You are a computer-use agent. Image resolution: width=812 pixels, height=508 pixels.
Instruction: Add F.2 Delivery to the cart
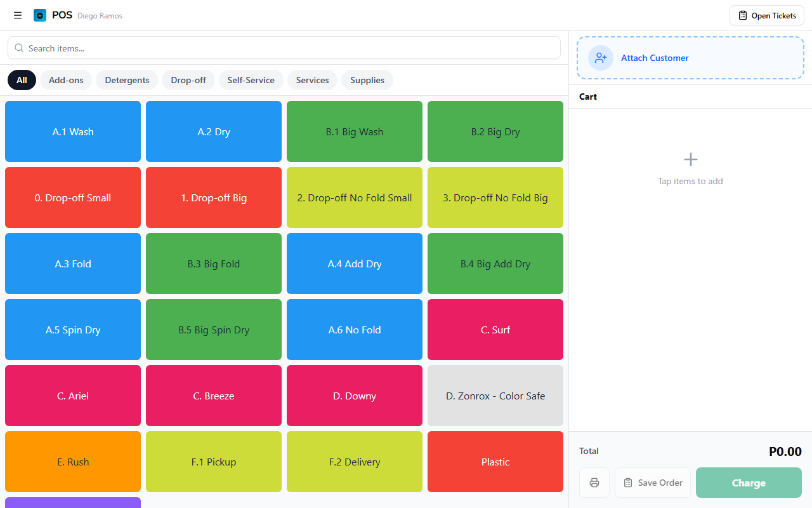[355, 462]
